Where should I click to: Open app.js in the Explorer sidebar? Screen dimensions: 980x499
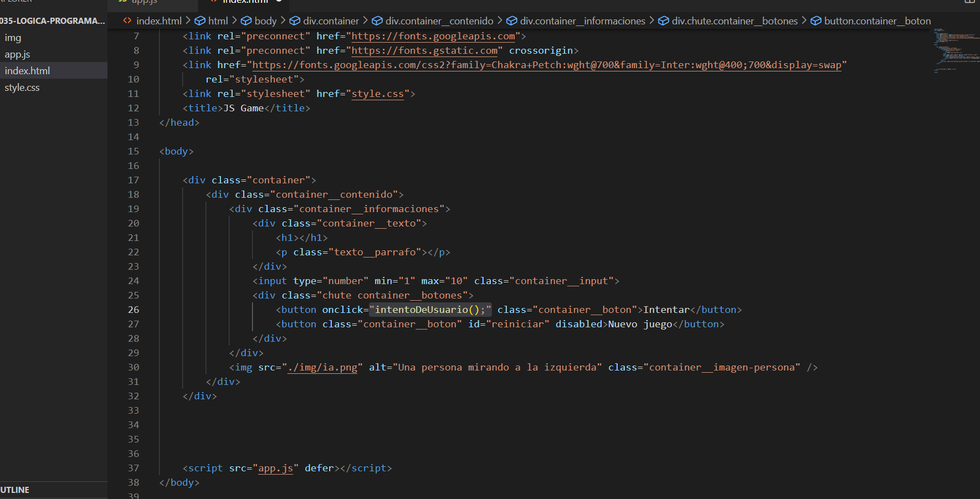tap(54, 54)
